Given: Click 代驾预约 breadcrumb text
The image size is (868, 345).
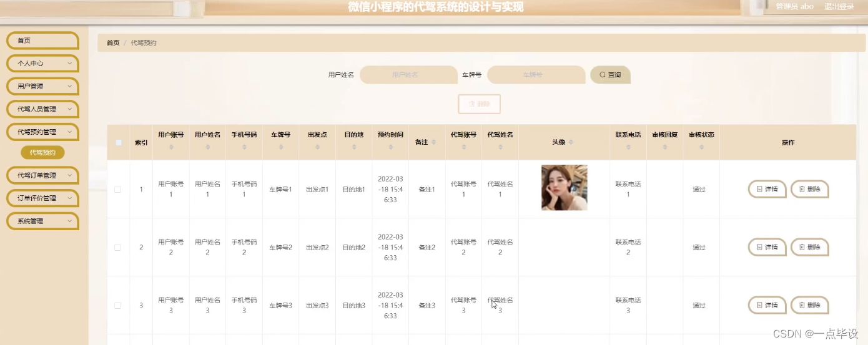Looking at the screenshot, I should pyautogui.click(x=144, y=43).
